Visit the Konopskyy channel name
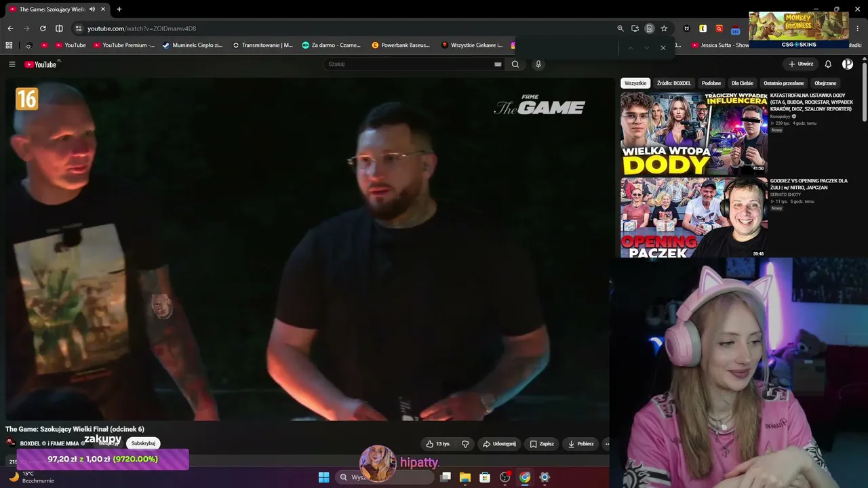868x488 pixels. tap(781, 117)
